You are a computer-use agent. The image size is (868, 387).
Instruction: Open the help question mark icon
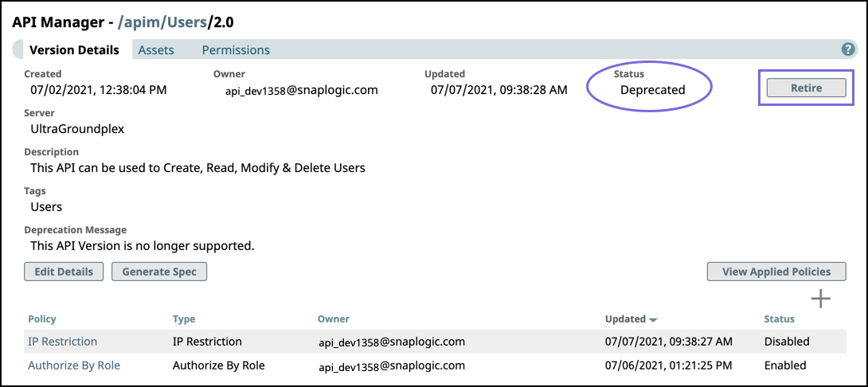pyautogui.click(x=848, y=50)
